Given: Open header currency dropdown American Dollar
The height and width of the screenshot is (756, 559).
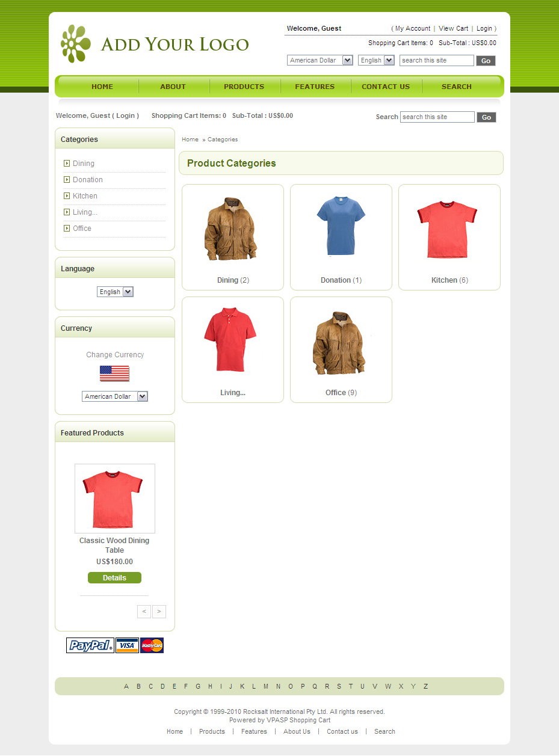Looking at the screenshot, I should point(320,60).
